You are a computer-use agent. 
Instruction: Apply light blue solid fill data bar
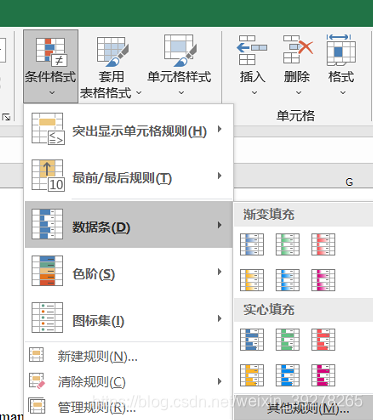pos(288,375)
